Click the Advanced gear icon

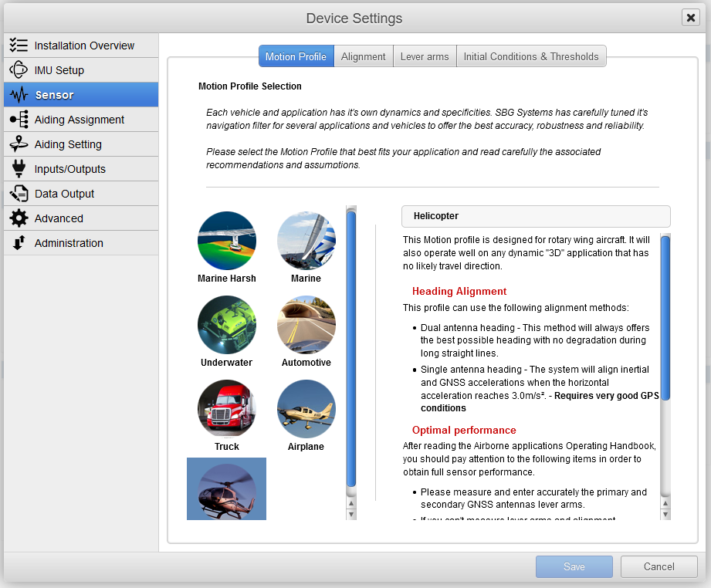pos(19,218)
